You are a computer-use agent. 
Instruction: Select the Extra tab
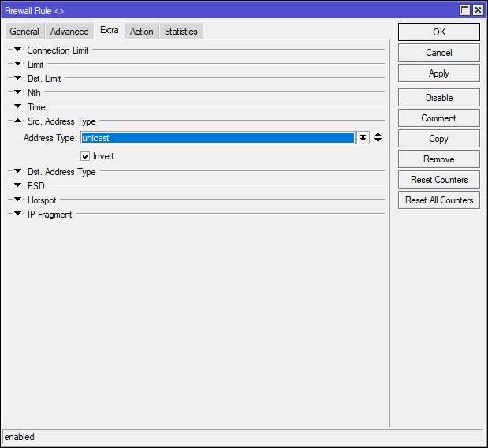[x=110, y=30]
